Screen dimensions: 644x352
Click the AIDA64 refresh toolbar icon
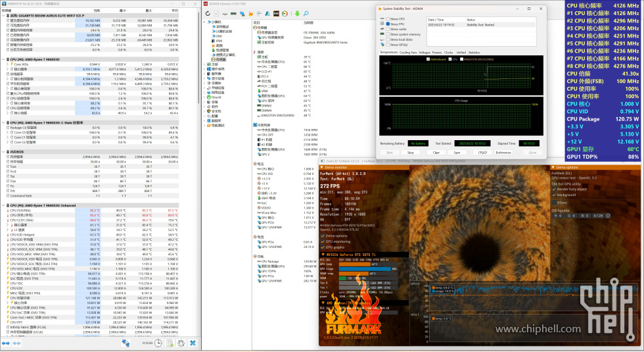pos(208,14)
